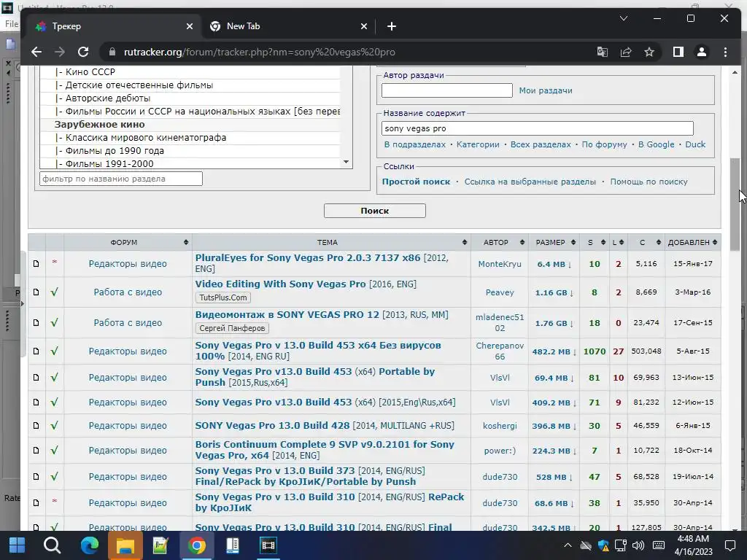The width and height of the screenshot is (747, 560).
Task: Open the translate page icon
Action: (602, 52)
